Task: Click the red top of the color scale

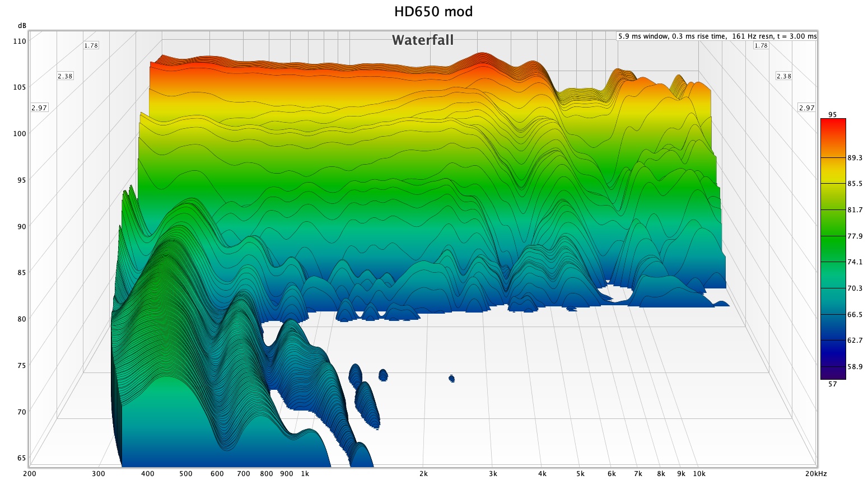Action: click(x=833, y=126)
